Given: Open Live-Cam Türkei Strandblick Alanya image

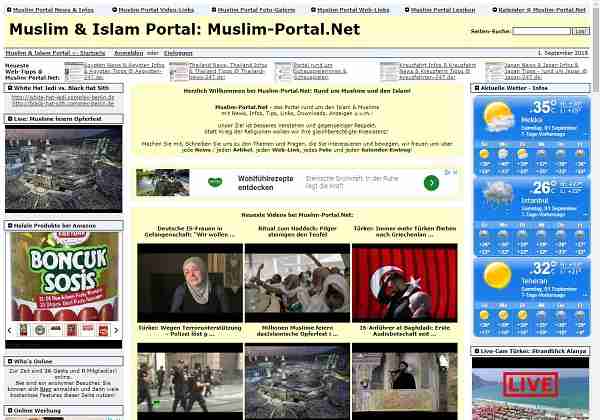Looking at the screenshot, I should click(x=530, y=389).
